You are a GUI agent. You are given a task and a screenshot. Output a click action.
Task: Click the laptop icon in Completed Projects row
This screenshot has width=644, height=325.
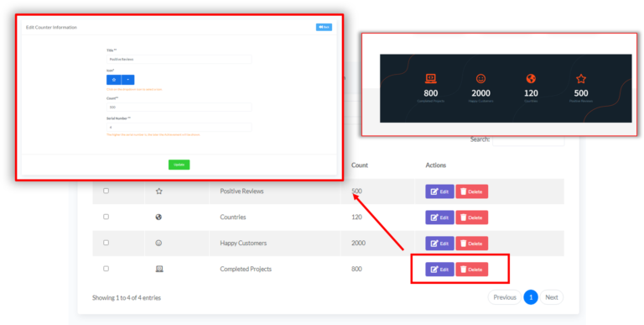pos(159,269)
